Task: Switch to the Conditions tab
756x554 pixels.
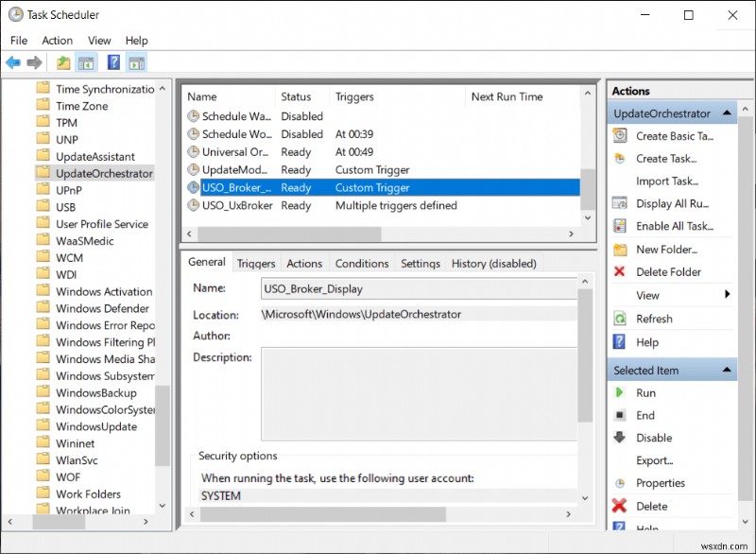Action: pyautogui.click(x=361, y=263)
